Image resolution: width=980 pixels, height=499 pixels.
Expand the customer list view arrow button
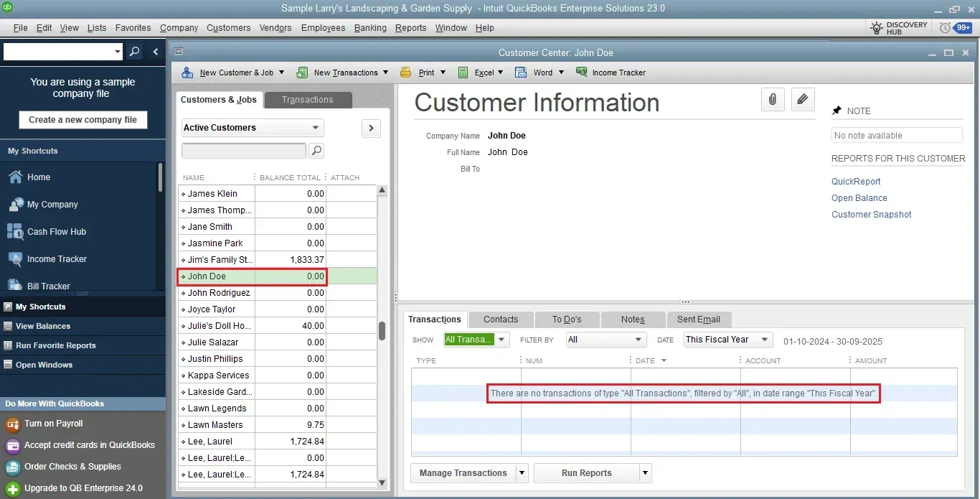(371, 128)
